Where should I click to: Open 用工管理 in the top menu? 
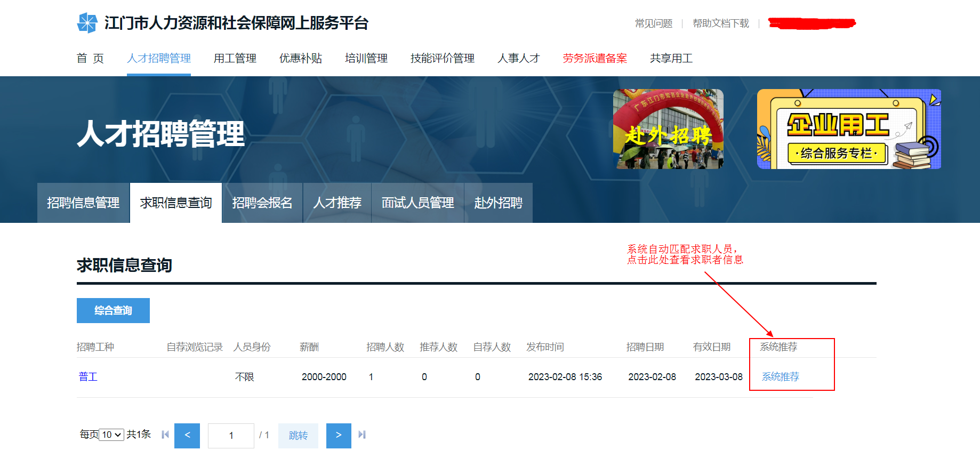coord(235,58)
